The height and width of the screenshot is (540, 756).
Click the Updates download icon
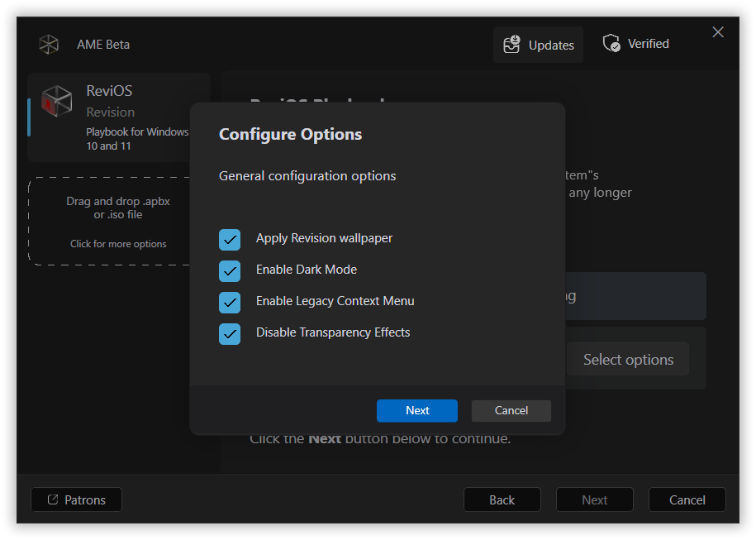[511, 45]
